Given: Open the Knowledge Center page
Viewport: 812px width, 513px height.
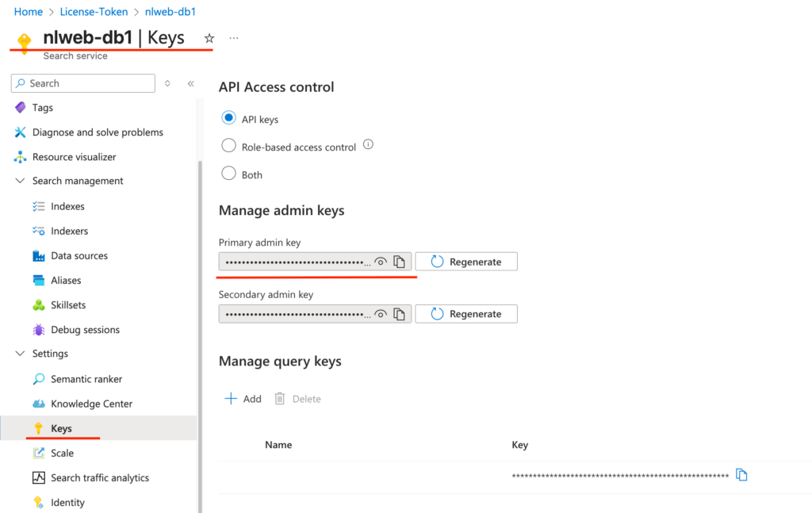Looking at the screenshot, I should (92, 404).
